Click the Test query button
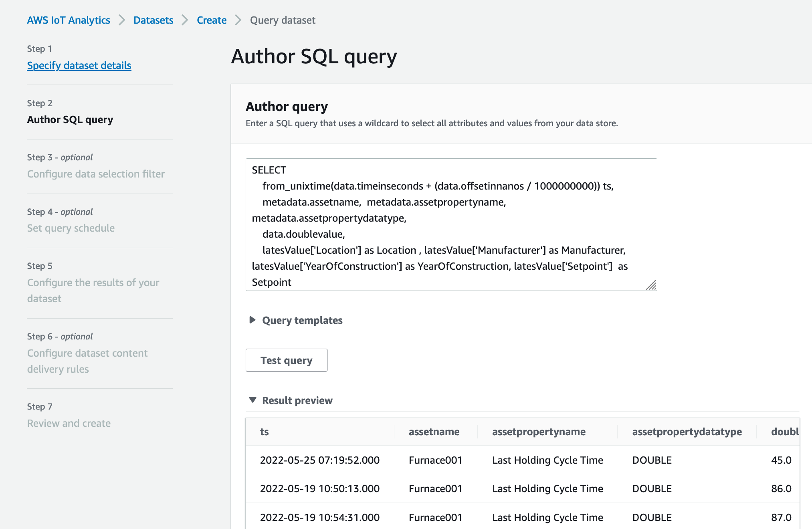 (287, 359)
